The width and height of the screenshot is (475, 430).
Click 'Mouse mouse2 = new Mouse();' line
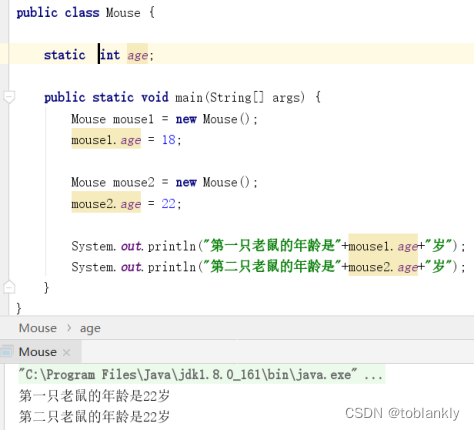[164, 182]
